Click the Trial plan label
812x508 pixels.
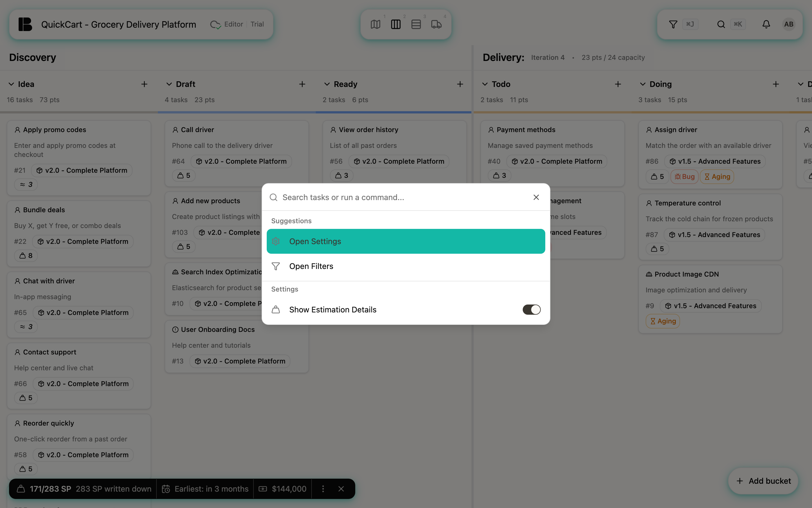pyautogui.click(x=257, y=24)
